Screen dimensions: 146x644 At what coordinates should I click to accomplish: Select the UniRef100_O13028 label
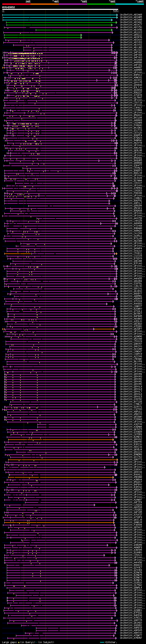tap(131, 178)
